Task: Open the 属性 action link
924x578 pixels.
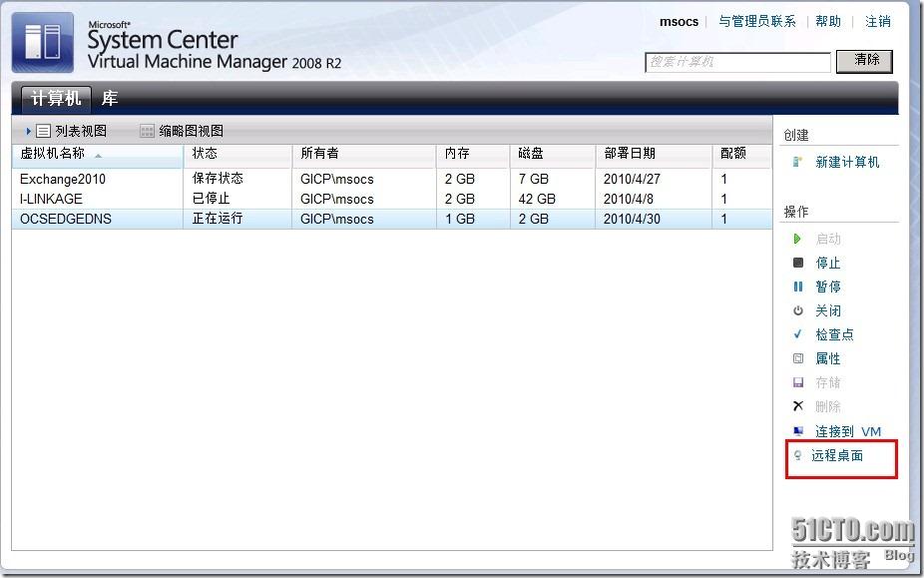Action: point(828,358)
